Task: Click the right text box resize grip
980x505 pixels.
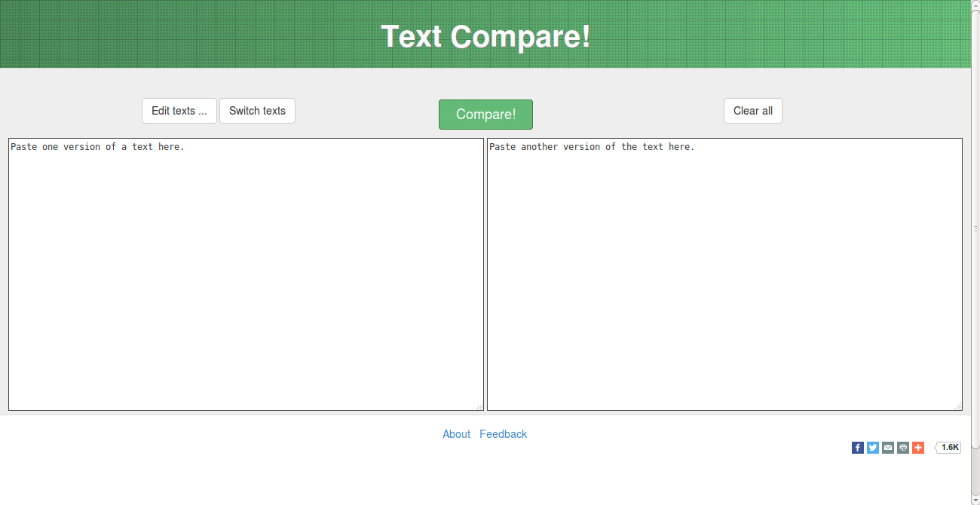Action: coord(958,406)
